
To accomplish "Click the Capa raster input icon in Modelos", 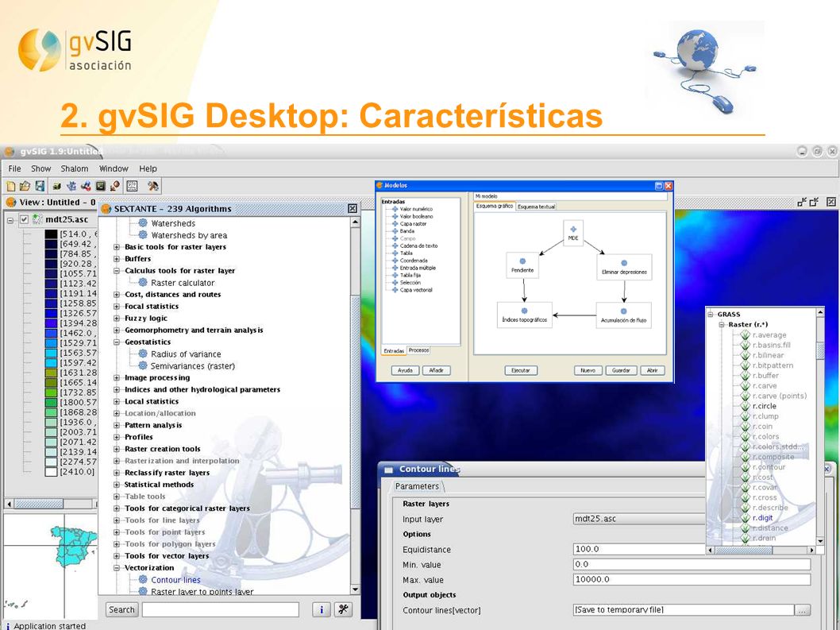I will tap(395, 223).
